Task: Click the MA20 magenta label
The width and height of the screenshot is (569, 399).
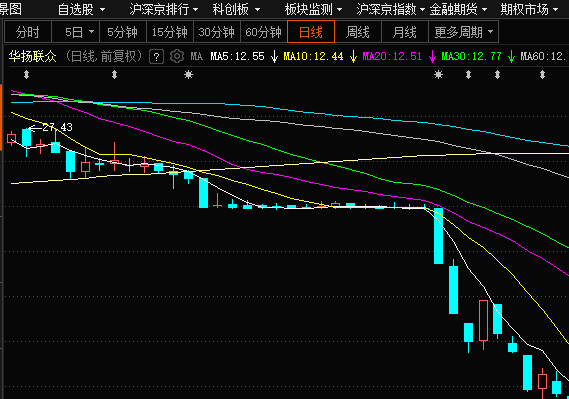Action: pos(392,57)
